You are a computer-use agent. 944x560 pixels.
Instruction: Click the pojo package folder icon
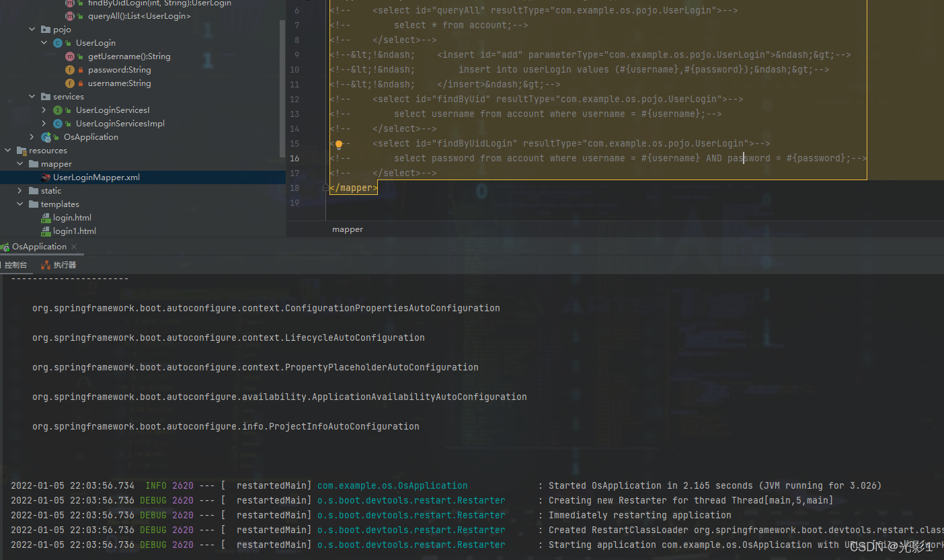[46, 30]
